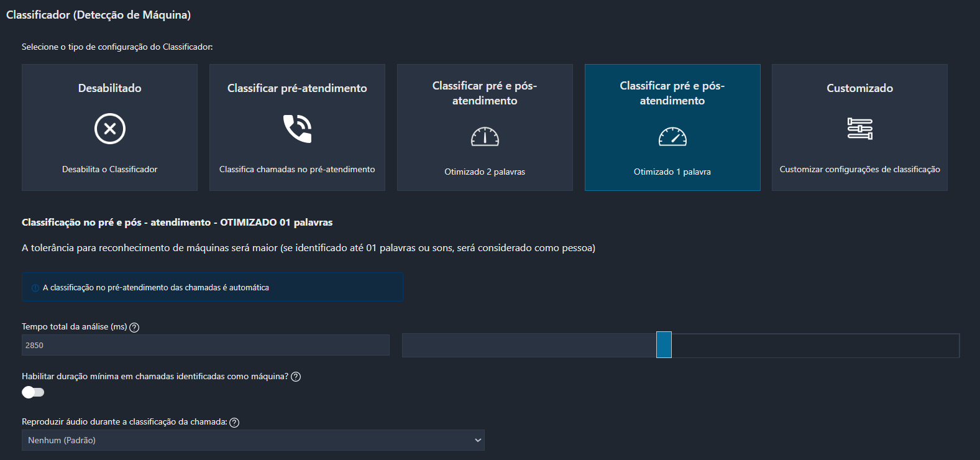Click 'Customizar configurações de classificação' text

point(859,169)
